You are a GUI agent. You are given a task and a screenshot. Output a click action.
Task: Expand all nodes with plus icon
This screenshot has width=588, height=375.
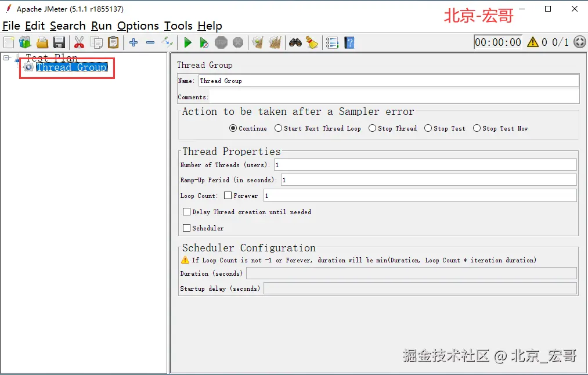(x=134, y=42)
